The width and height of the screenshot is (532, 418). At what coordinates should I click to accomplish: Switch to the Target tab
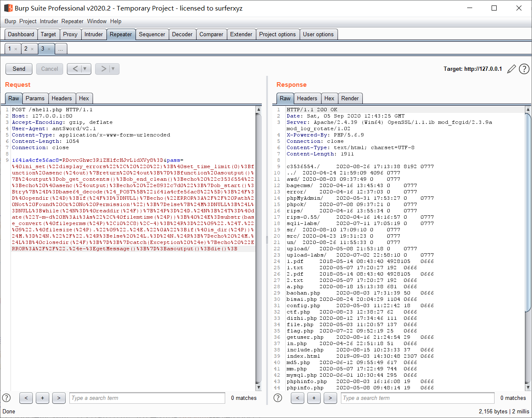pyautogui.click(x=48, y=35)
